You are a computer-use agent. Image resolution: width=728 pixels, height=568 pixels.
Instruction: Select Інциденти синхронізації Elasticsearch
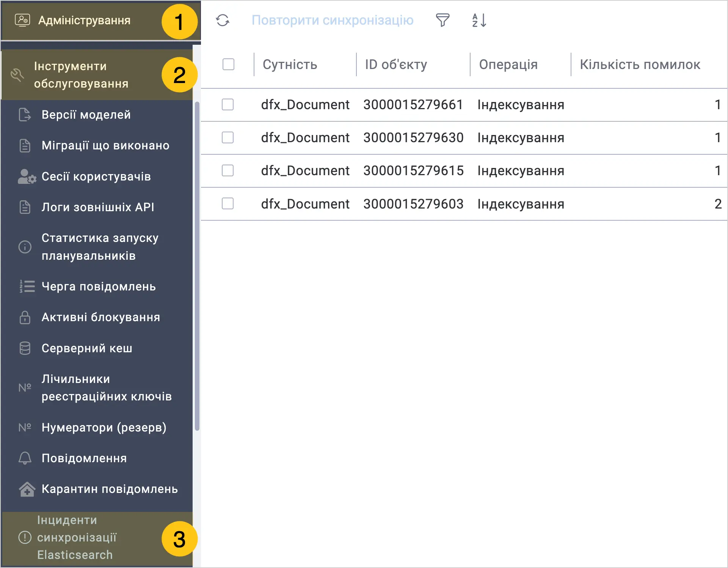pos(97,539)
